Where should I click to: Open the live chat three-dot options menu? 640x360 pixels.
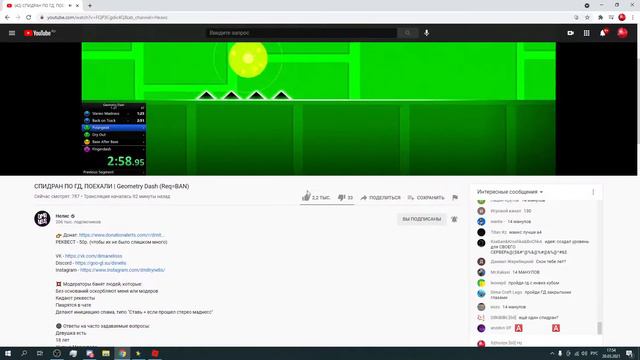click(x=593, y=192)
